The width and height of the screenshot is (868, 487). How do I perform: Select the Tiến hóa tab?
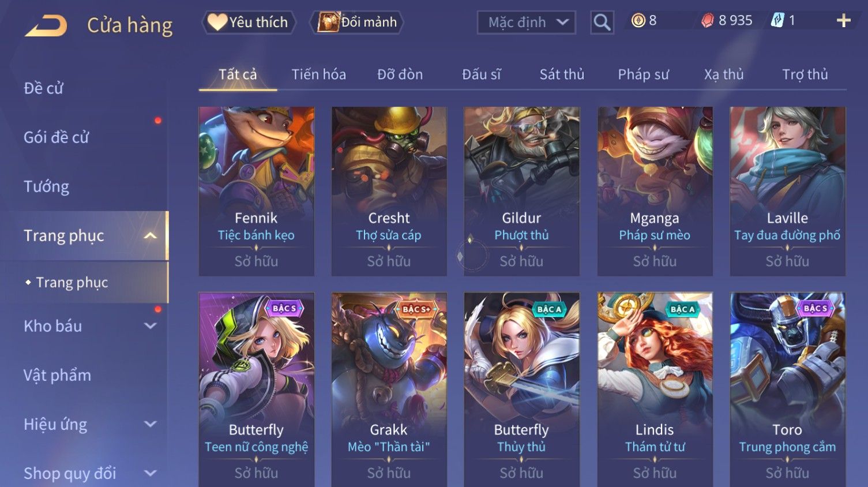[x=318, y=74]
